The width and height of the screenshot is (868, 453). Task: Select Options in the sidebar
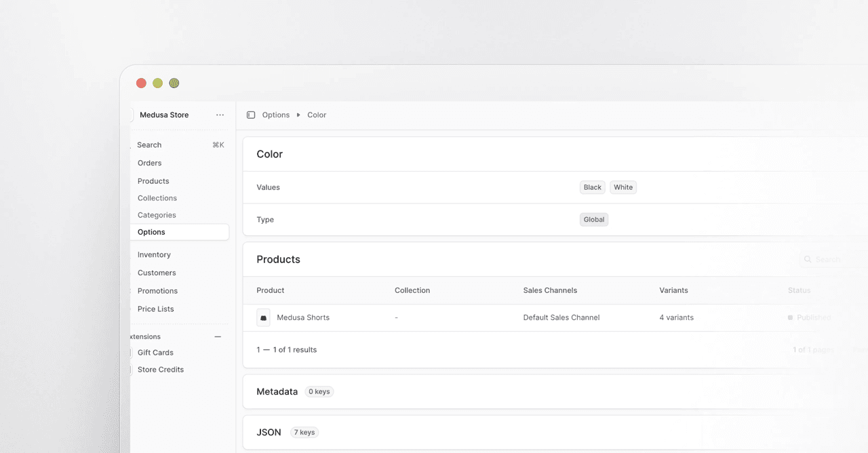point(180,232)
